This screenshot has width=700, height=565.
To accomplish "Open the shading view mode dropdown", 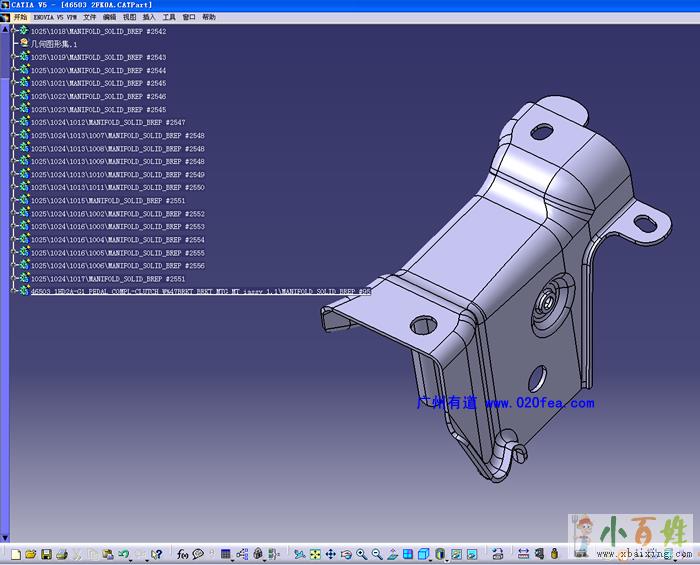I will 447,560.
